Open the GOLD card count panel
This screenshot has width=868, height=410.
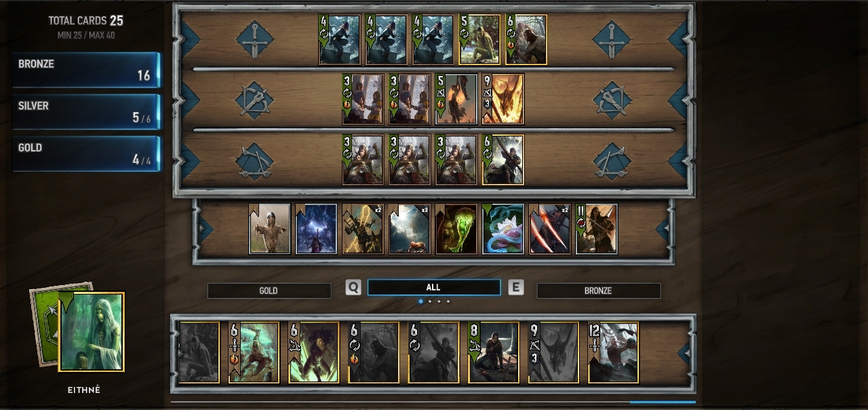(86, 154)
